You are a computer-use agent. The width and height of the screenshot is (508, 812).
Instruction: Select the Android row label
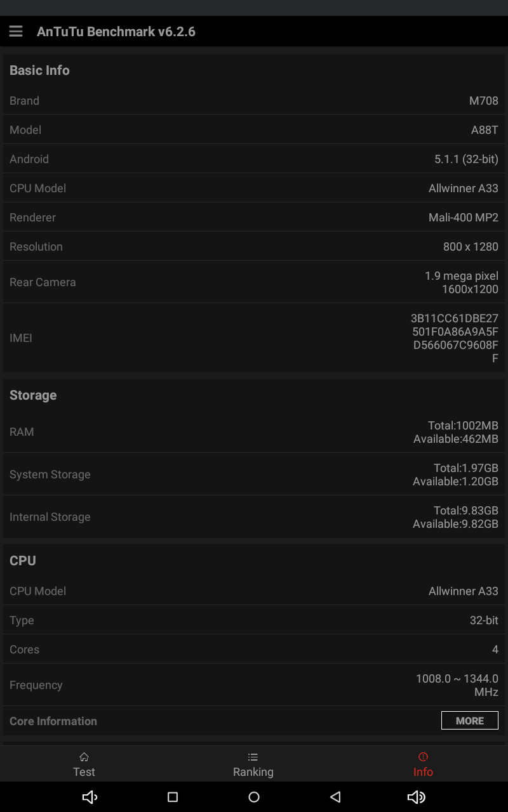tap(29, 159)
